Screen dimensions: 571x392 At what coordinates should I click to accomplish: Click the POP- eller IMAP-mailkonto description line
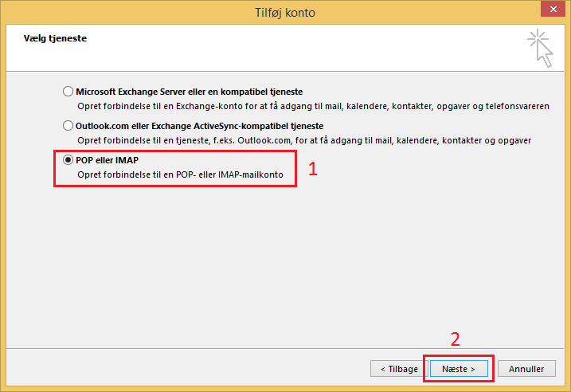(180, 174)
